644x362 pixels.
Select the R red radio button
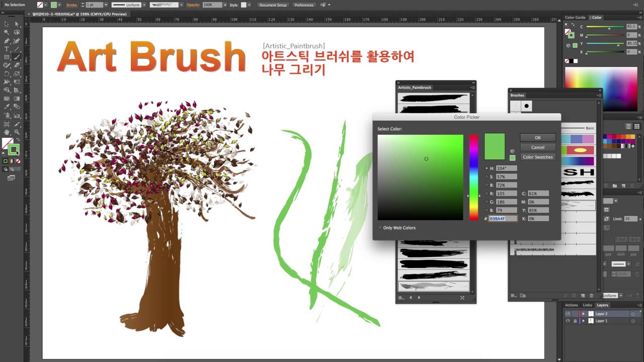pos(487,194)
